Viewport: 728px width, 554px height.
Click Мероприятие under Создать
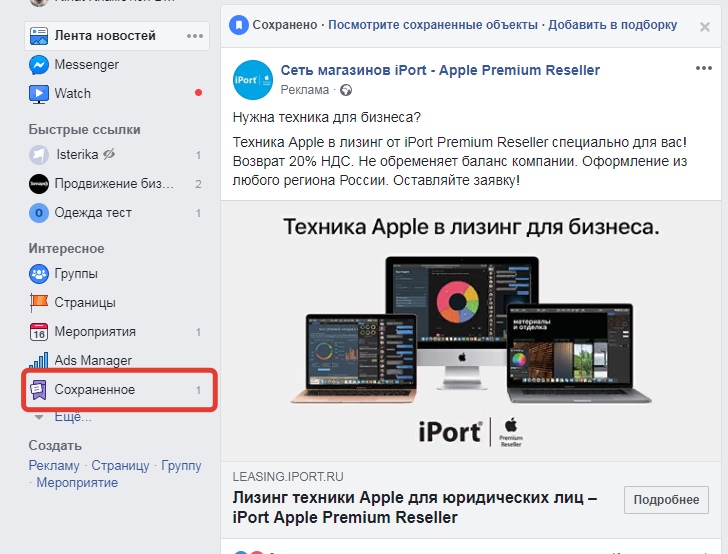[77, 482]
